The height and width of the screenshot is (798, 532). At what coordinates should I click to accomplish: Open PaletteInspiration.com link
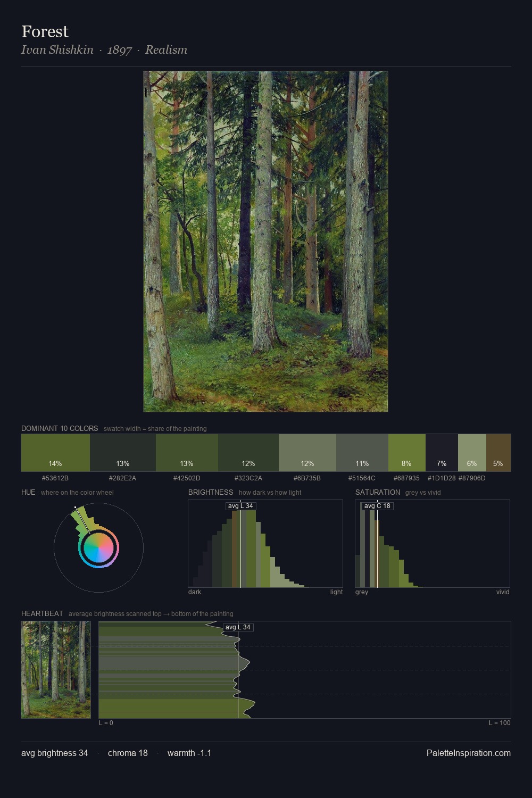[469, 753]
